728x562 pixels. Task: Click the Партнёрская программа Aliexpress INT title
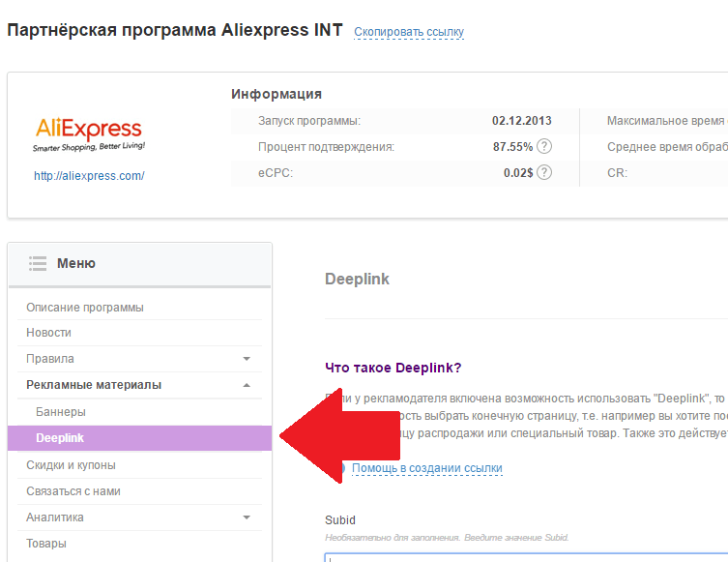[x=175, y=30]
